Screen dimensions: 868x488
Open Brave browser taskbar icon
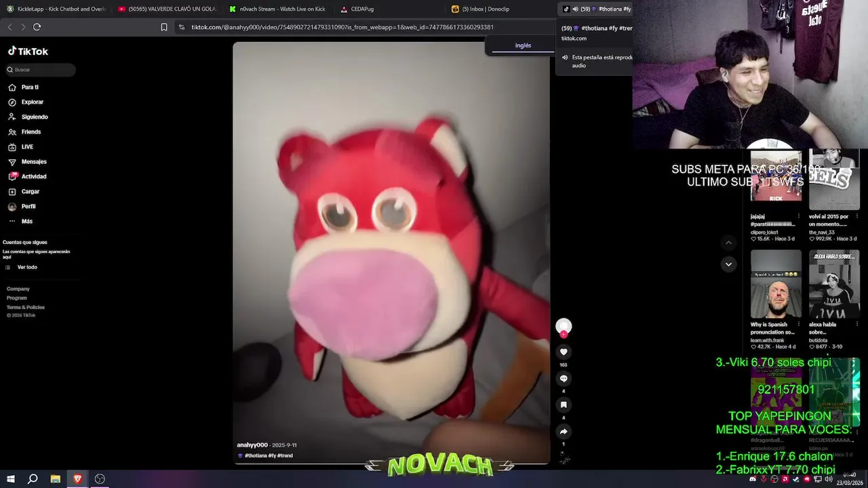pyautogui.click(x=77, y=479)
